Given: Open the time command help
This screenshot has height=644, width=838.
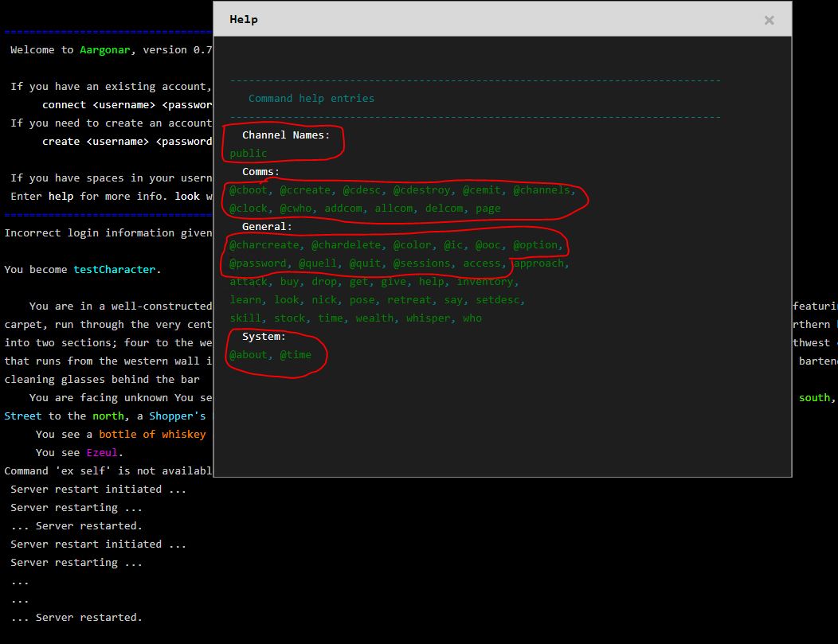Looking at the screenshot, I should click(331, 318).
